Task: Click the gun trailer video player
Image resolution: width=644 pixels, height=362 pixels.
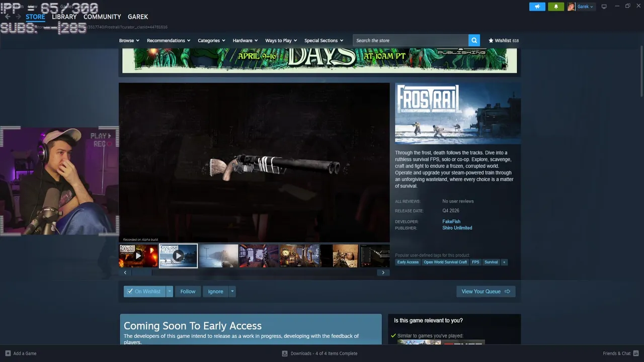Action: tap(254, 163)
